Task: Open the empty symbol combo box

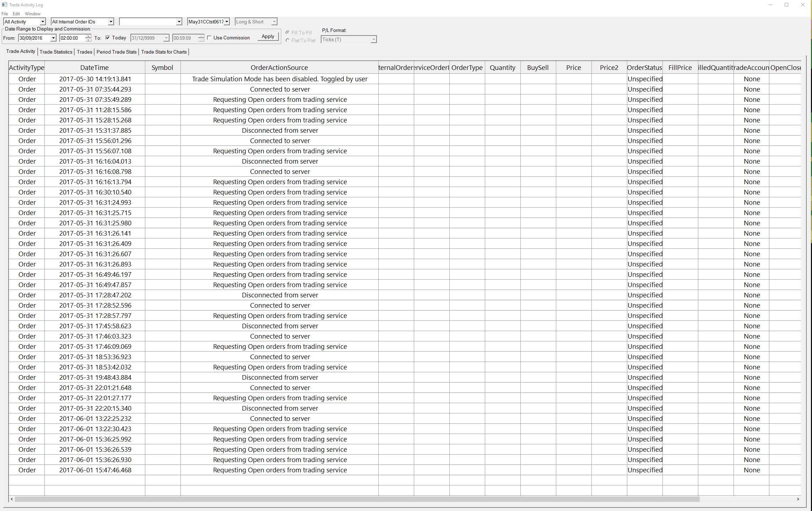Action: tap(179, 22)
